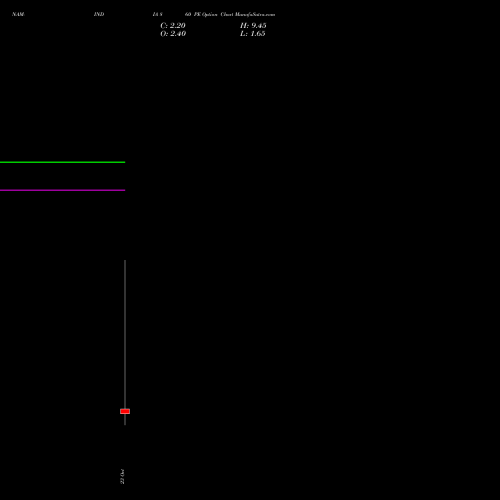The height and width of the screenshot is (500, 500).
Task: Click the low value L: 1.65
Action: [x=253, y=34]
